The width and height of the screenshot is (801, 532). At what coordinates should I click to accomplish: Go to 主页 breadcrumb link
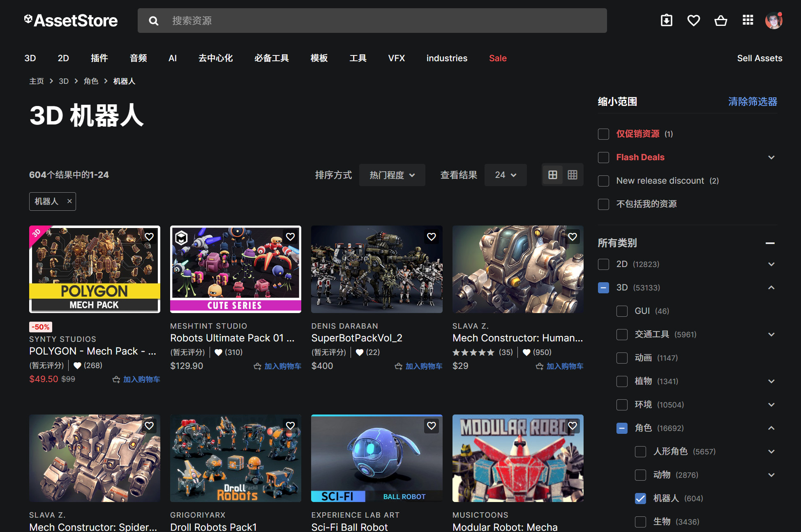37,81
